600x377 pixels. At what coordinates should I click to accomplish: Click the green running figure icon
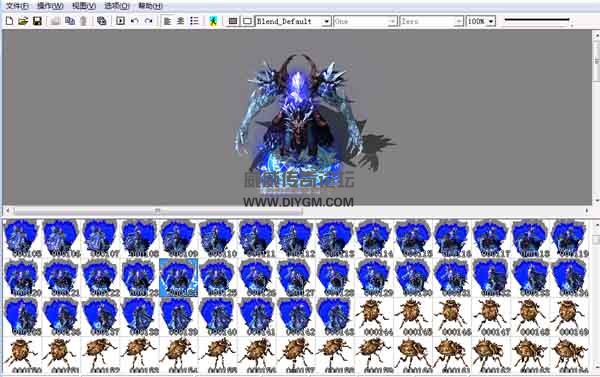213,21
